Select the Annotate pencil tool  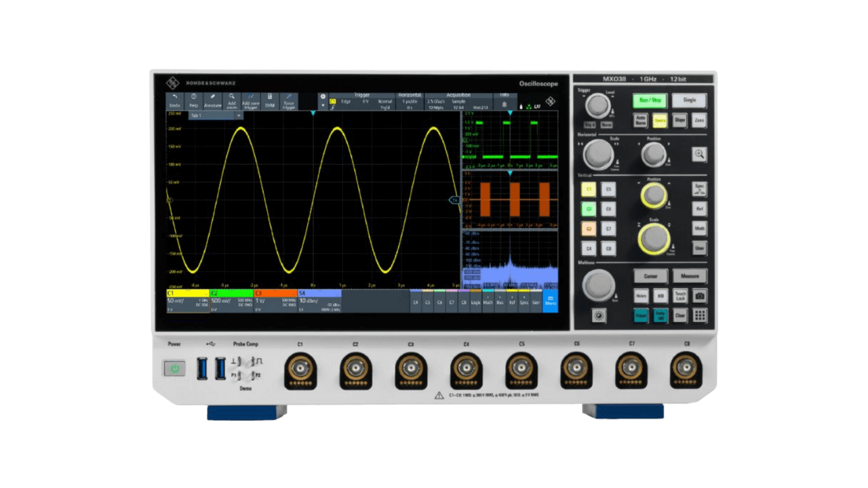(213, 100)
